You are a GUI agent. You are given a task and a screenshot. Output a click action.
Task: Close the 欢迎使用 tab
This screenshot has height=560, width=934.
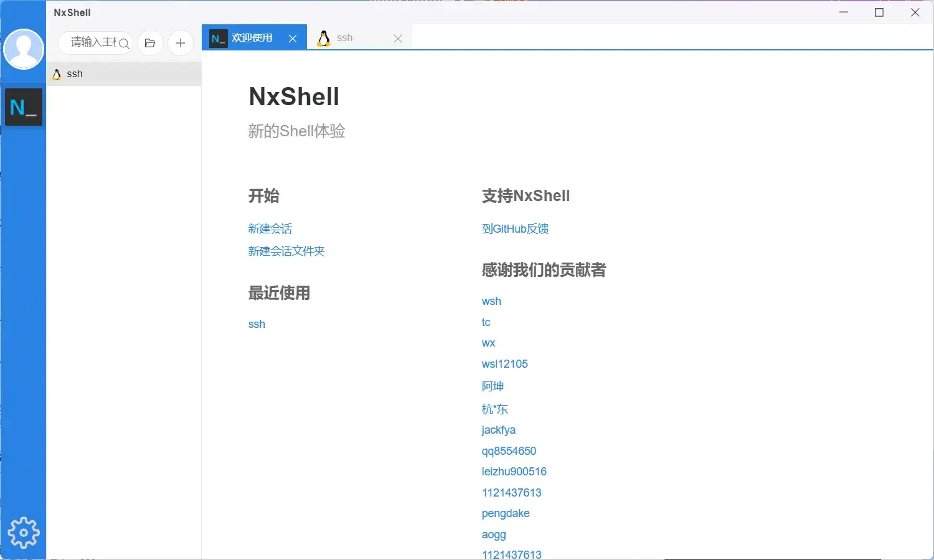pyautogui.click(x=293, y=39)
